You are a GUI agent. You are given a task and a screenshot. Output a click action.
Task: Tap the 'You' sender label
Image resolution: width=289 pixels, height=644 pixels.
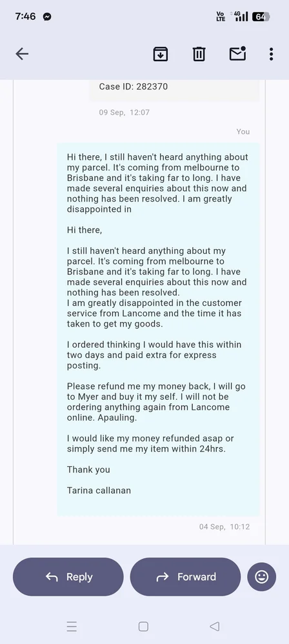243,131
